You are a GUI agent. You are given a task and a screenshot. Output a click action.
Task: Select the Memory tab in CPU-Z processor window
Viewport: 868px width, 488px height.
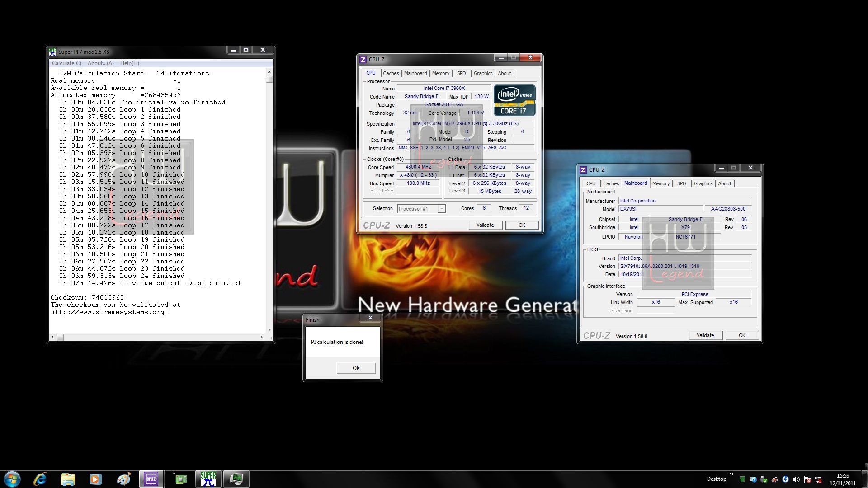click(441, 73)
